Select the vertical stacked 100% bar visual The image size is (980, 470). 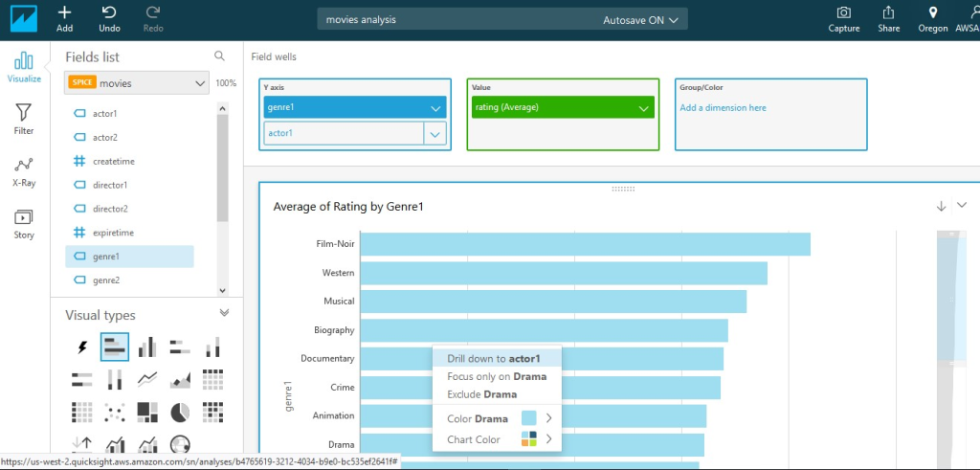click(115, 379)
